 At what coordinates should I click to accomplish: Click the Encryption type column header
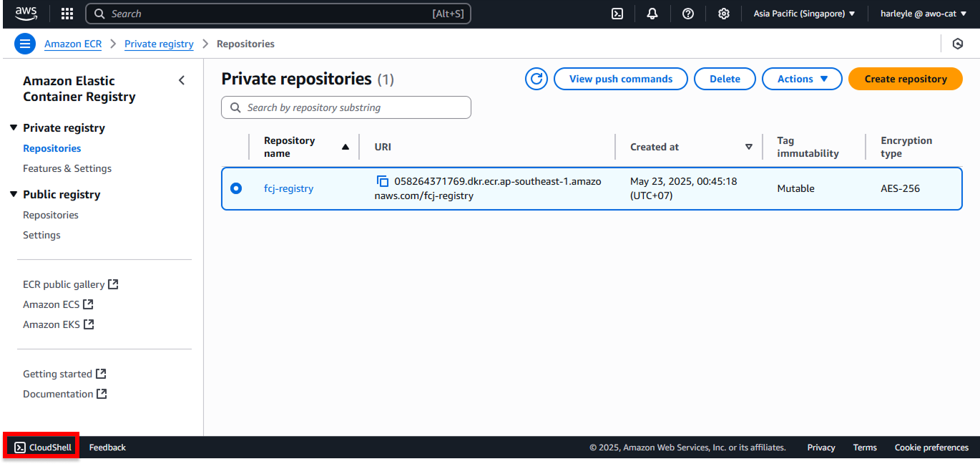coord(906,147)
